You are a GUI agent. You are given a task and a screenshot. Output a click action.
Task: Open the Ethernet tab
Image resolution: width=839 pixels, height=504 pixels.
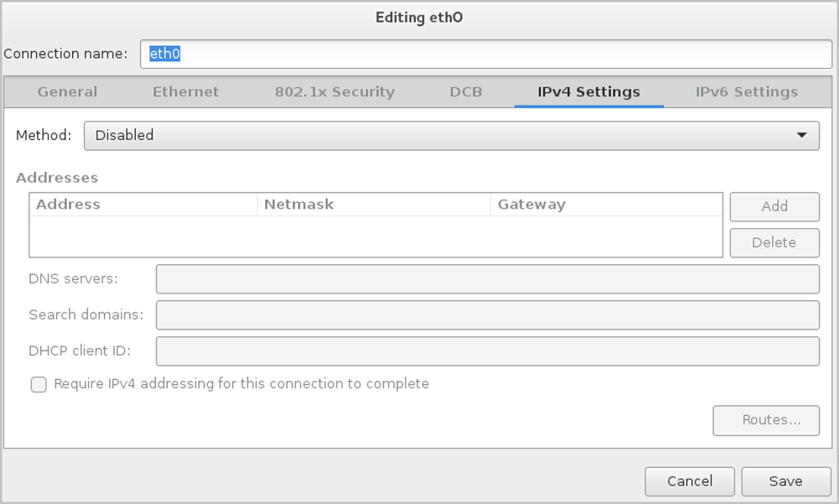coord(185,92)
